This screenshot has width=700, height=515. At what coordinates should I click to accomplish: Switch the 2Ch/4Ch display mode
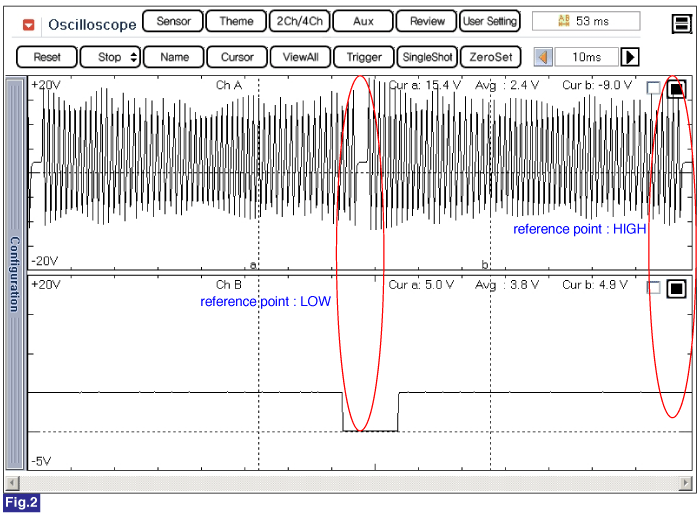tap(300, 21)
